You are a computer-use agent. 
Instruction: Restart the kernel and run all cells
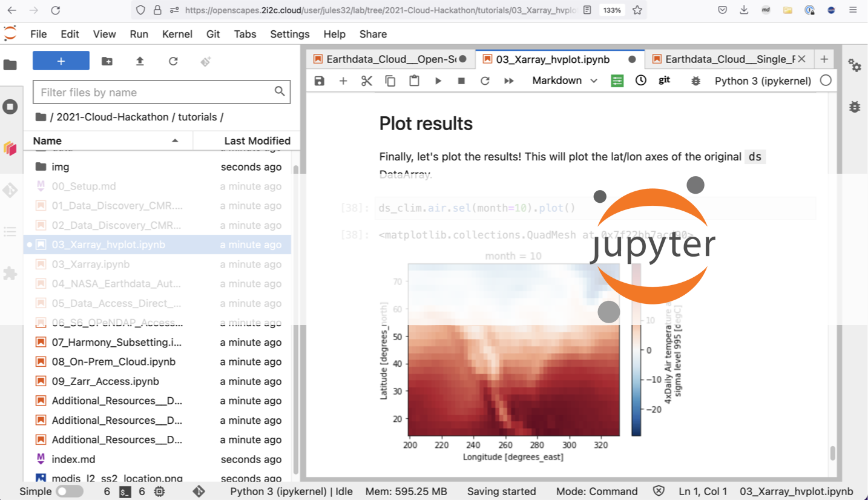pos(509,80)
